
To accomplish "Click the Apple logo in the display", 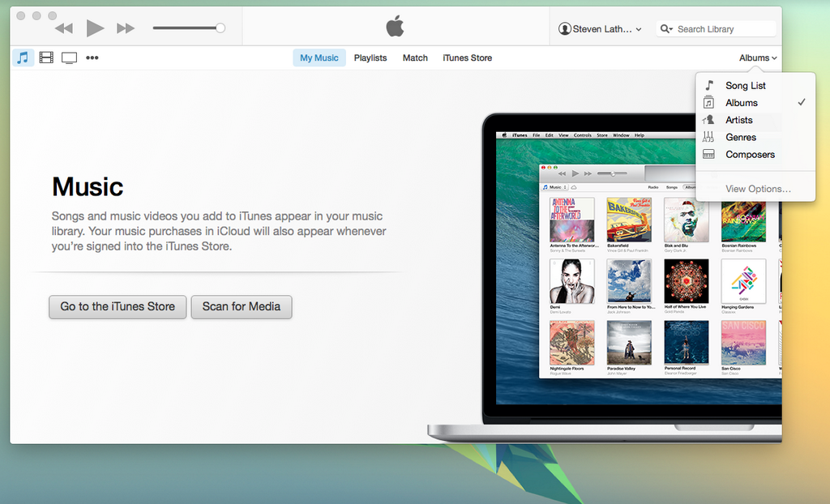I will pos(395,28).
